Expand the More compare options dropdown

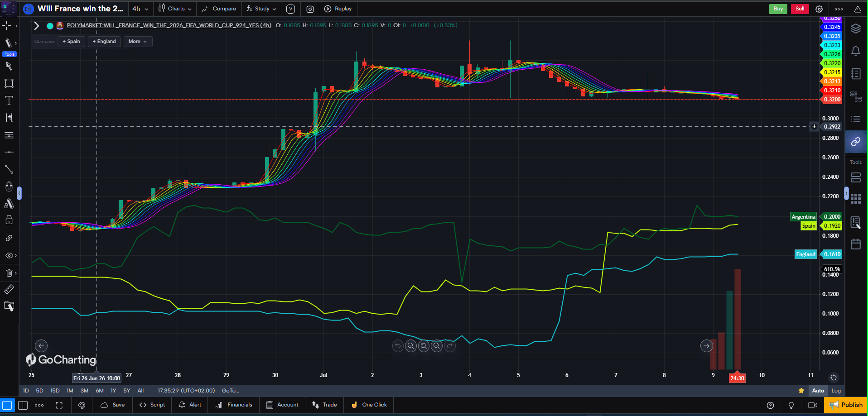(x=138, y=42)
